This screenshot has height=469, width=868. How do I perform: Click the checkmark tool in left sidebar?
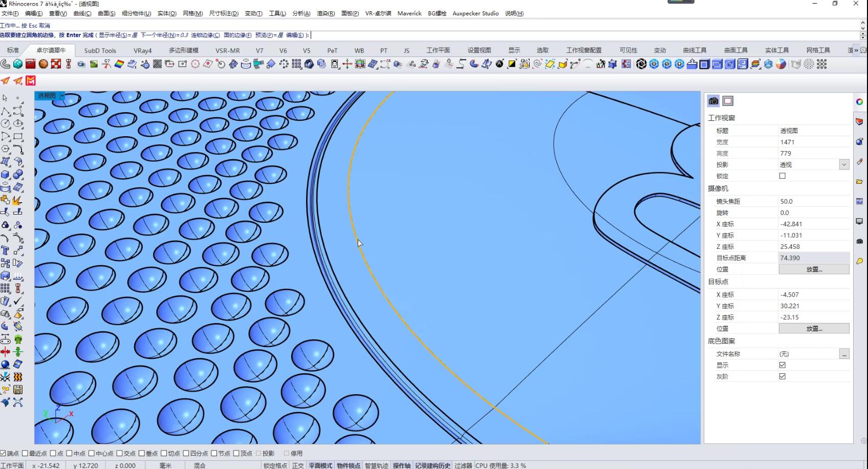tap(18, 301)
